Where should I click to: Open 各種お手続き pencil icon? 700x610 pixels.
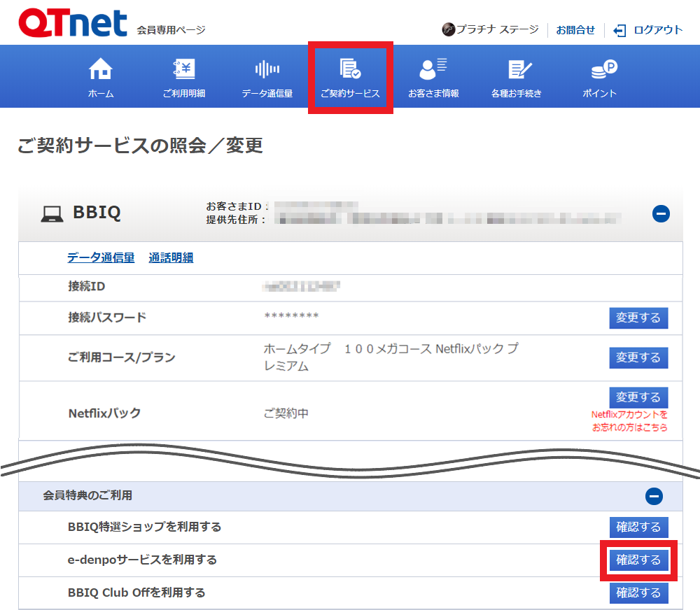tap(519, 70)
